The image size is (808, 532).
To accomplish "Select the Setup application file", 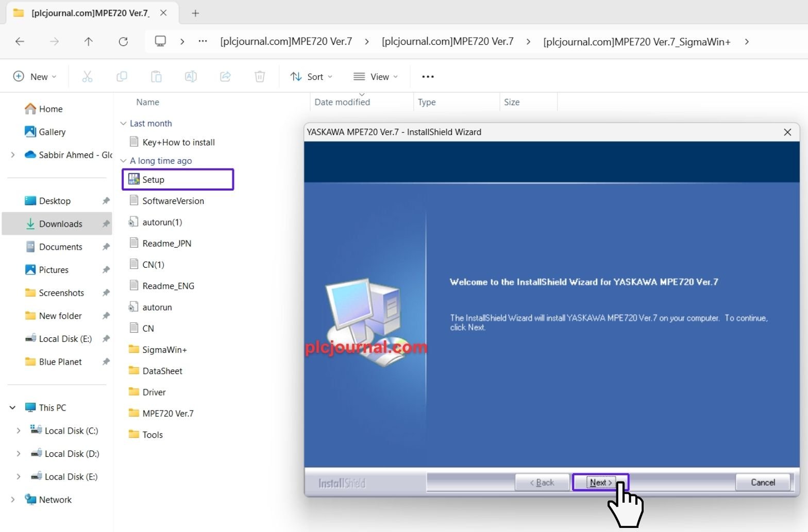I will point(178,180).
